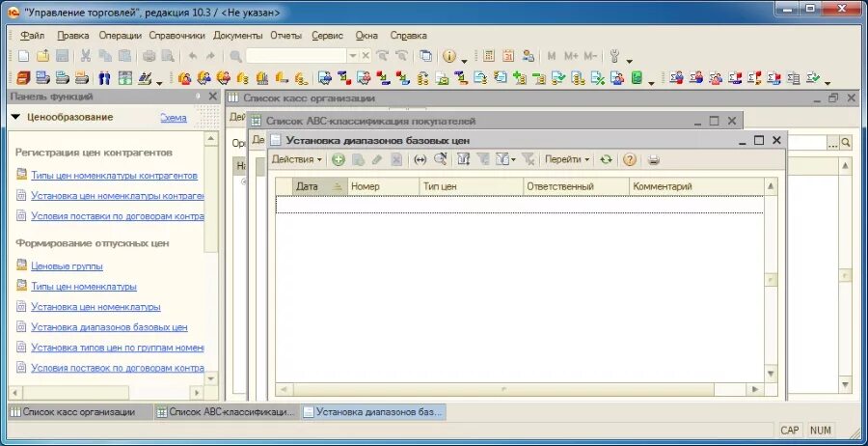Open the Сервис menu
This screenshot has height=446, width=868.
pos(327,35)
